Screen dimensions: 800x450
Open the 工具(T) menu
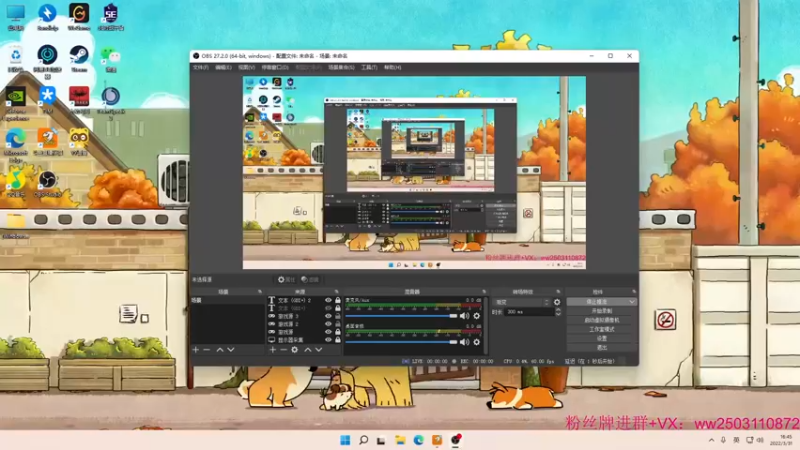(369, 67)
